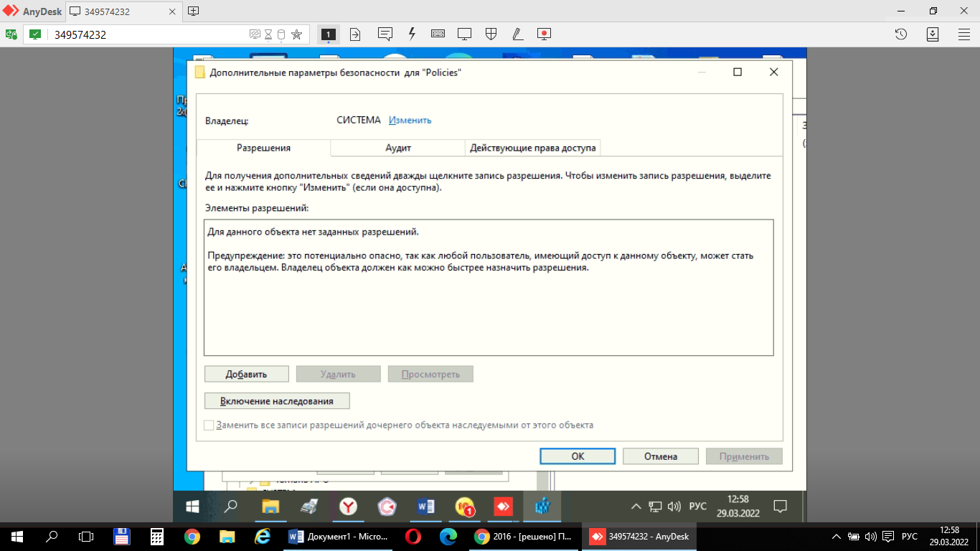Image resolution: width=980 pixels, height=551 pixels.
Task: Open Word on the remote taskbar
Action: tap(425, 507)
